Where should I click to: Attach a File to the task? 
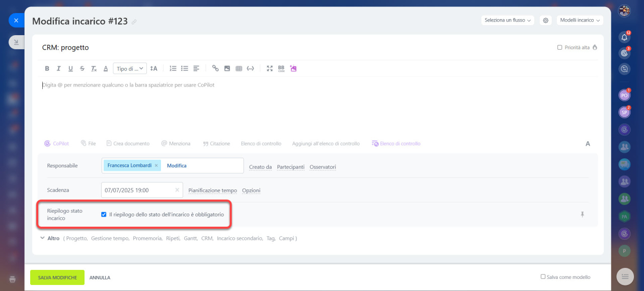[x=88, y=143]
